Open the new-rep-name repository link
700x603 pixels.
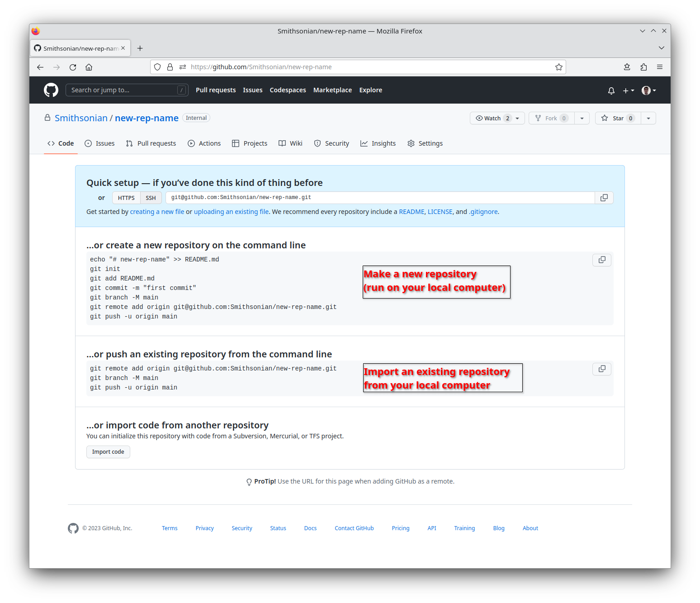[147, 118]
